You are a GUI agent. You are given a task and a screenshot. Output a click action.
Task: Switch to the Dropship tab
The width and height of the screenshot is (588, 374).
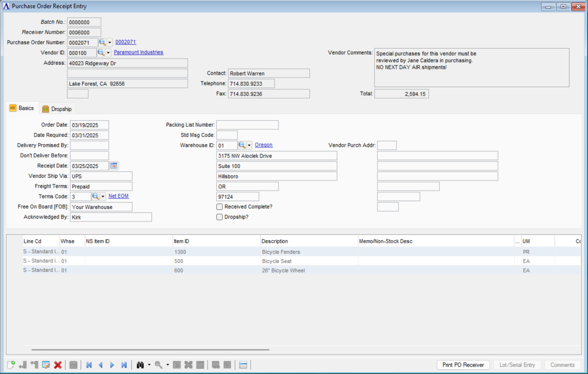click(58, 109)
